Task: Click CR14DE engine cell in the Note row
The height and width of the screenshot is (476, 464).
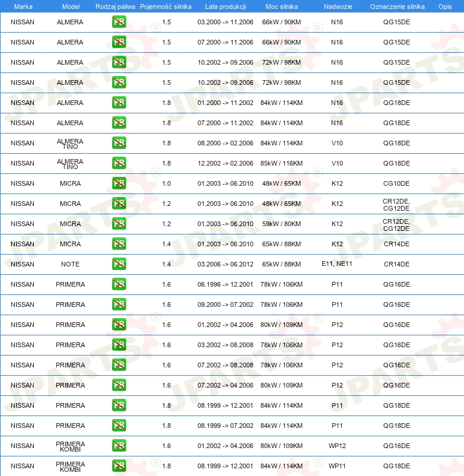Action: pos(396,264)
